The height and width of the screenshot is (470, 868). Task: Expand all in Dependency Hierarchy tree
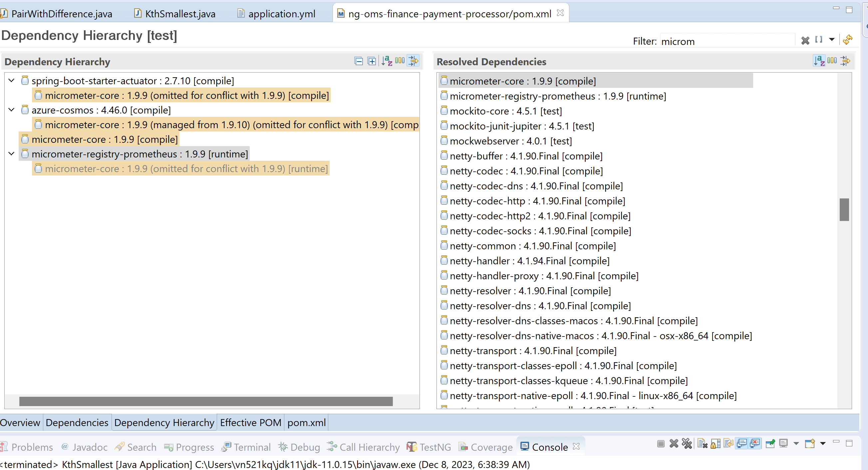tap(371, 61)
